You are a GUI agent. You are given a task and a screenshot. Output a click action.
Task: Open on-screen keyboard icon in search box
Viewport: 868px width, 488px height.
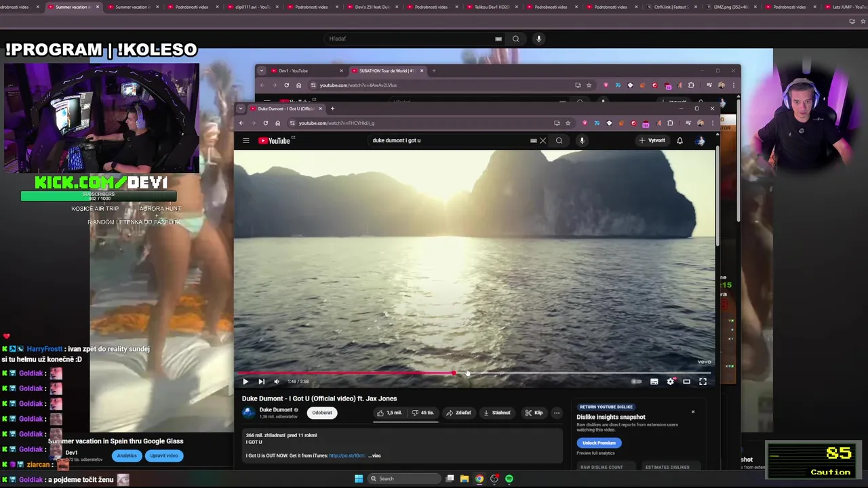point(534,141)
